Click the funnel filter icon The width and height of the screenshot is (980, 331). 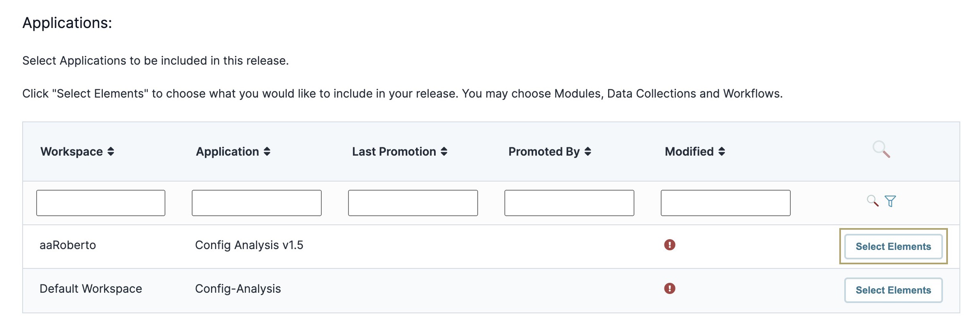890,201
